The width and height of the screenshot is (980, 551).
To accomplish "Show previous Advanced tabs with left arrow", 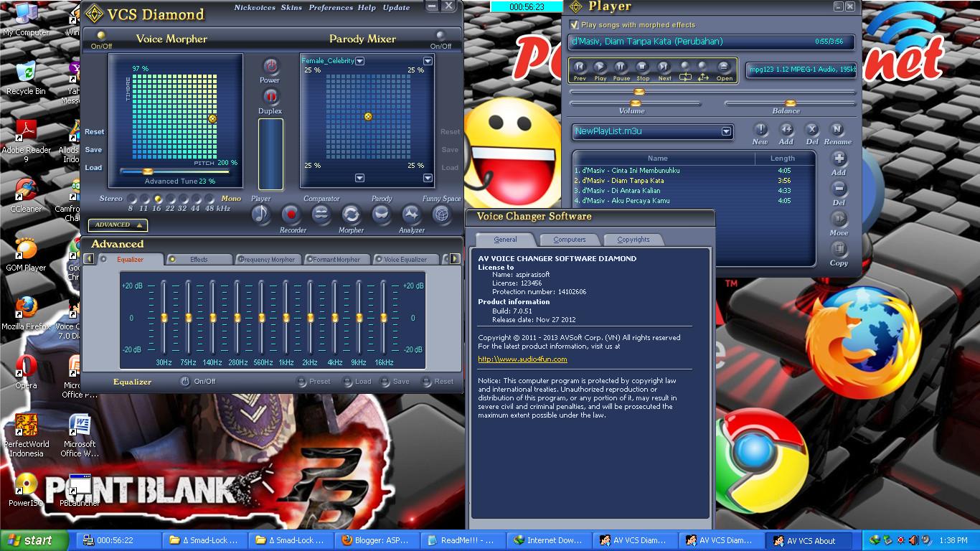I will (89, 259).
